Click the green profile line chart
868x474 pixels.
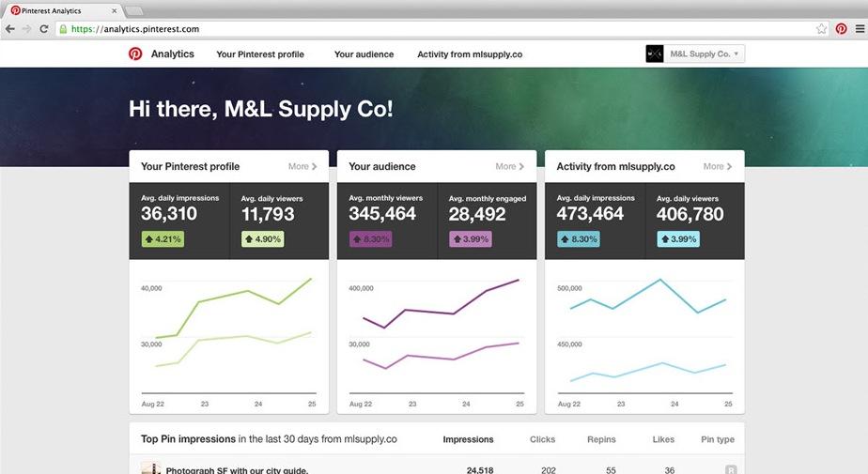(x=228, y=335)
